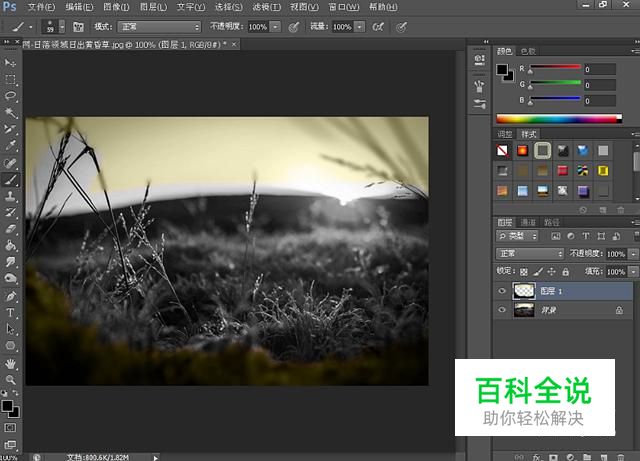Switch to the 路径 tab
This screenshot has width=640, height=461.
[551, 222]
